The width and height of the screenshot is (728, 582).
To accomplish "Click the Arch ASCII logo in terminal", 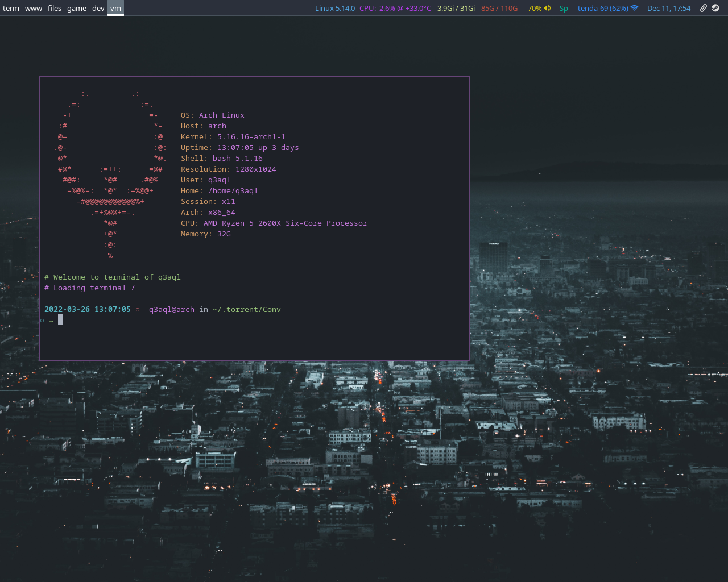I will [x=110, y=174].
